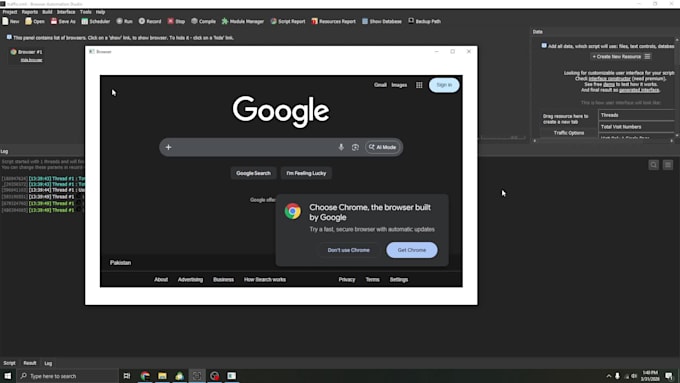Image resolution: width=680 pixels, height=383 pixels.
Task: Open File Explorer from the taskbar
Action: pos(162,376)
